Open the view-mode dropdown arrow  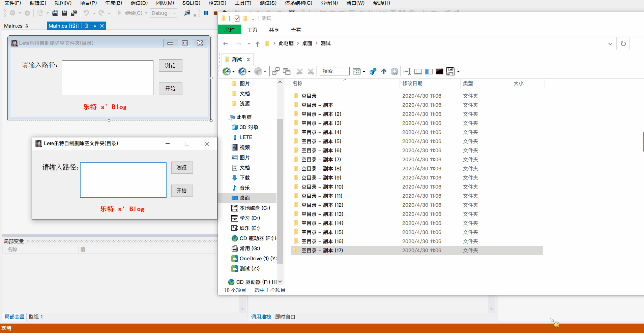coord(364,71)
